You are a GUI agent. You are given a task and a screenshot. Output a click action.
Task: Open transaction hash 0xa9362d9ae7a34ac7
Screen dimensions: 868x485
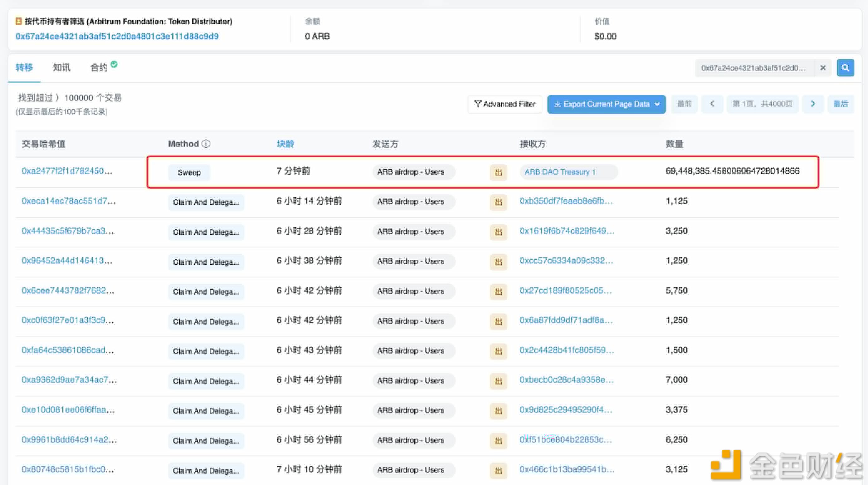[x=69, y=380]
